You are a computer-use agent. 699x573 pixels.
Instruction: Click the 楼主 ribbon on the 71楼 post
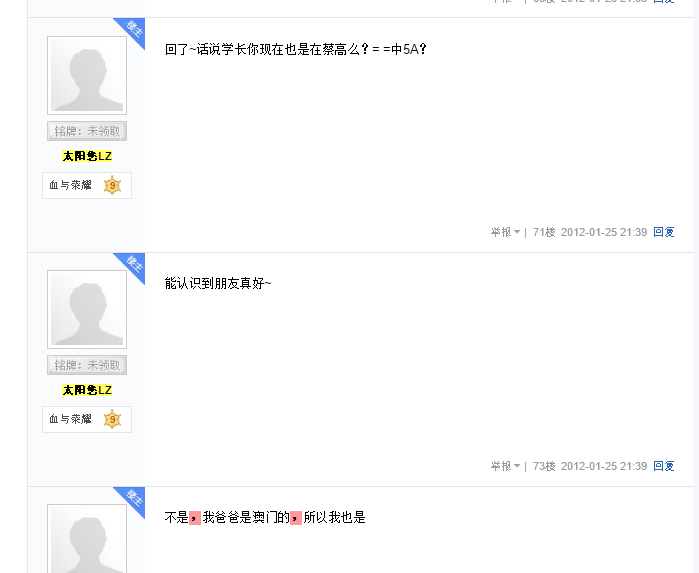(132, 31)
